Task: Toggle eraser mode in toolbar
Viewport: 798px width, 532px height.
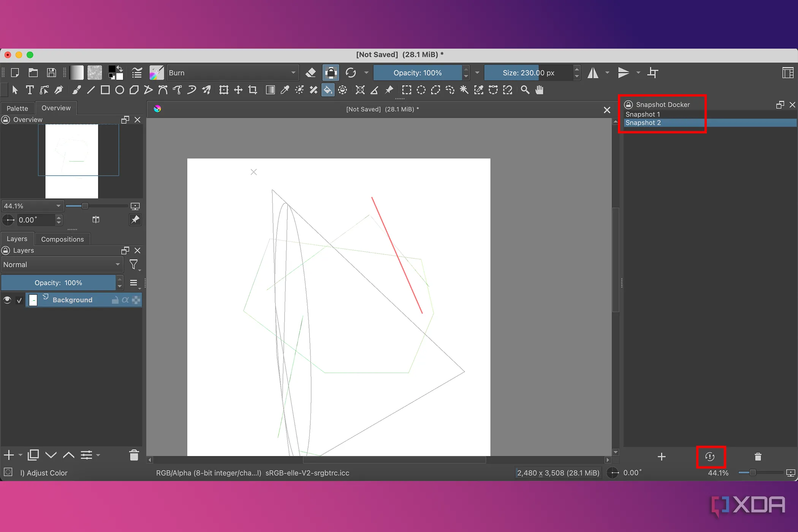Action: coord(311,73)
